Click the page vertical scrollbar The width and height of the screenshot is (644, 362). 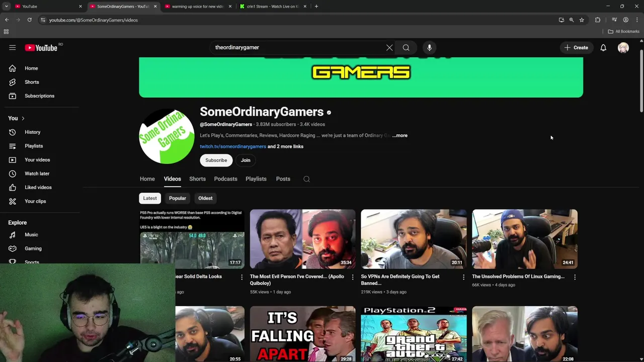point(641,80)
